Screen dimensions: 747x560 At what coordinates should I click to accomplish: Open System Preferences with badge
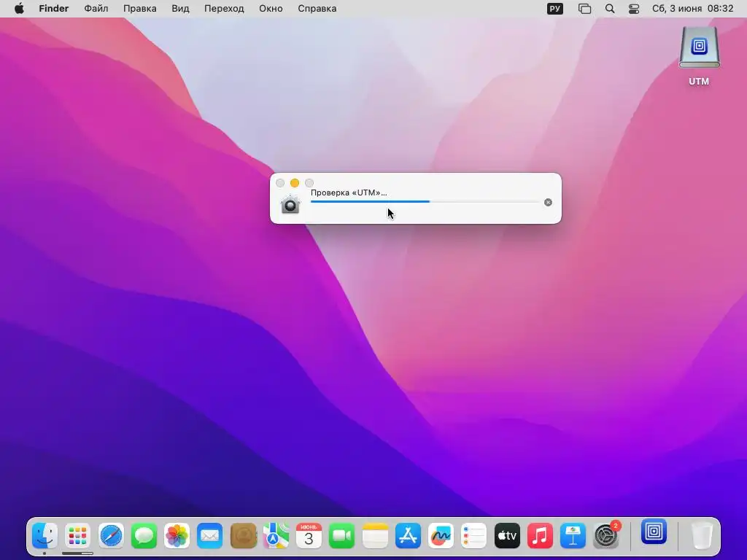point(606,535)
